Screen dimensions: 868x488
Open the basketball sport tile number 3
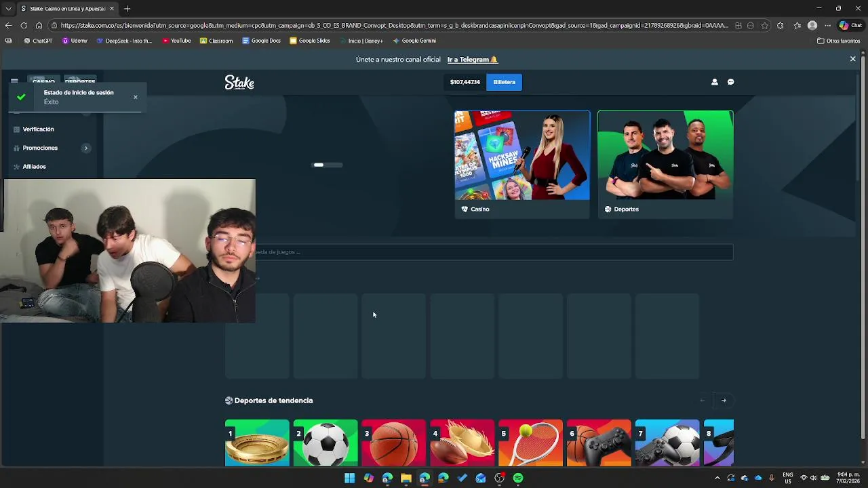pos(394,443)
